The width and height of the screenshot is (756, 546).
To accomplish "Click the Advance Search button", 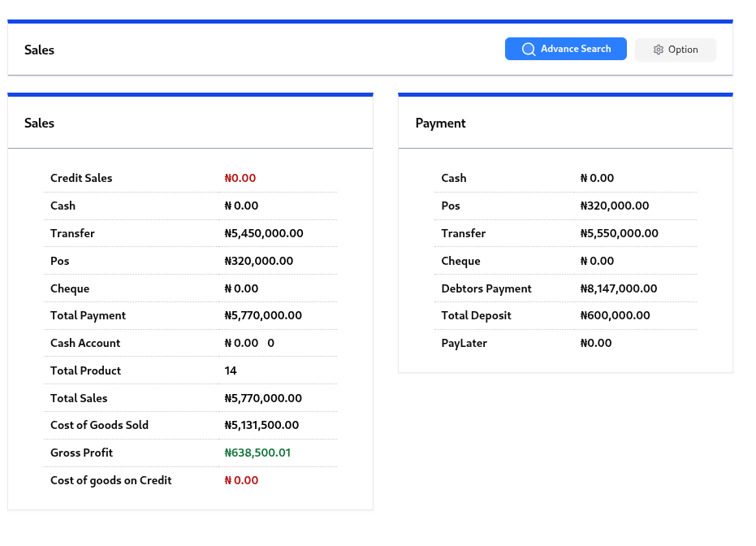I will (x=566, y=49).
